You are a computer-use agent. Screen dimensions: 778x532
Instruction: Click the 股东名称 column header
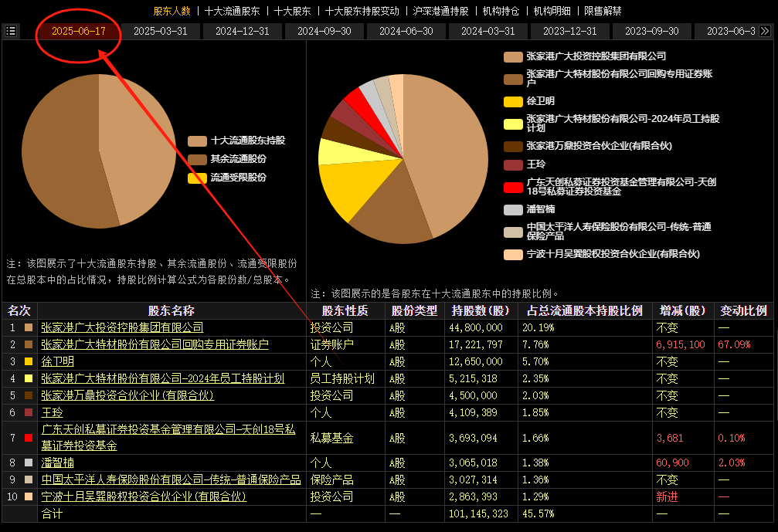pyautogui.click(x=172, y=311)
